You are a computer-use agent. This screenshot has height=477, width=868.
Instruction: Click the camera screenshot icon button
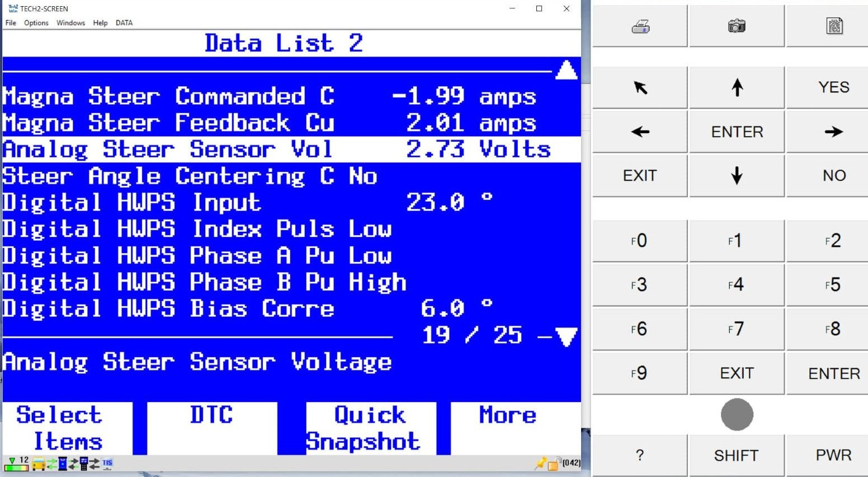click(737, 26)
